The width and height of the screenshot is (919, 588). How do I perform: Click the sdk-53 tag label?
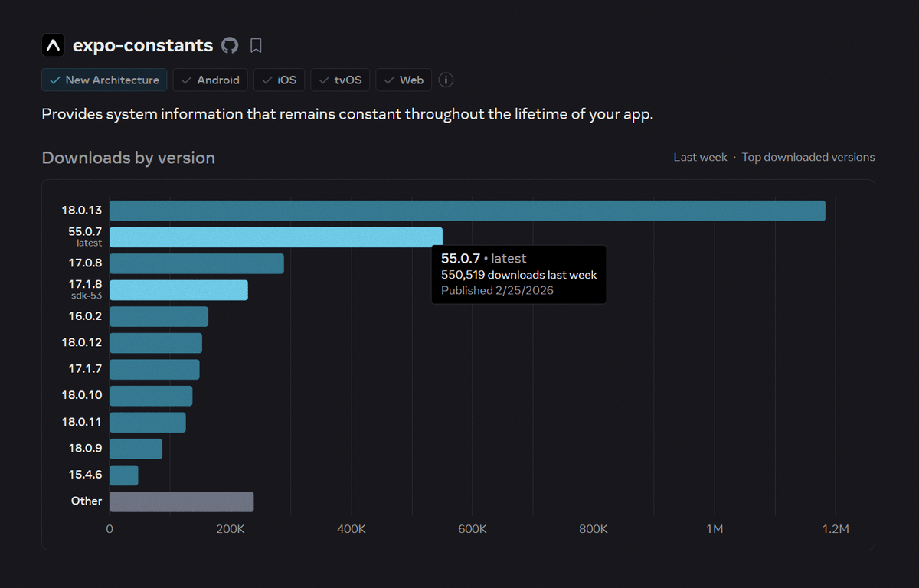(87, 296)
